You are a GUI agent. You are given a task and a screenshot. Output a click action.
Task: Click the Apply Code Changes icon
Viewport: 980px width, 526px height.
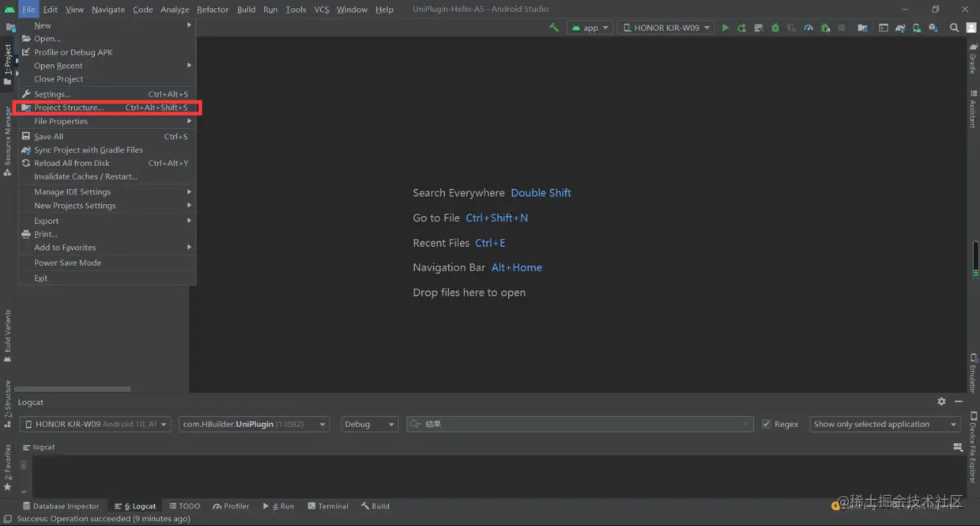click(758, 28)
